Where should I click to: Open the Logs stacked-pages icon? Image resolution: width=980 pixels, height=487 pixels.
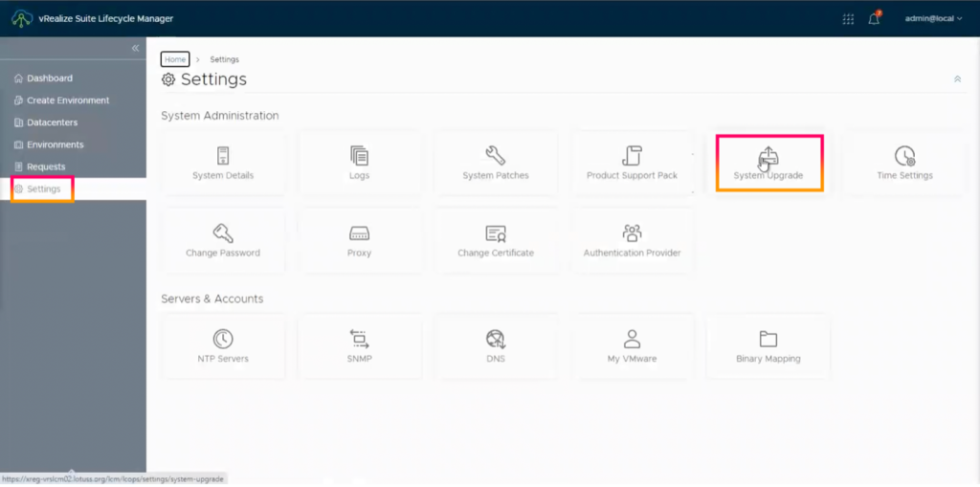tap(360, 156)
